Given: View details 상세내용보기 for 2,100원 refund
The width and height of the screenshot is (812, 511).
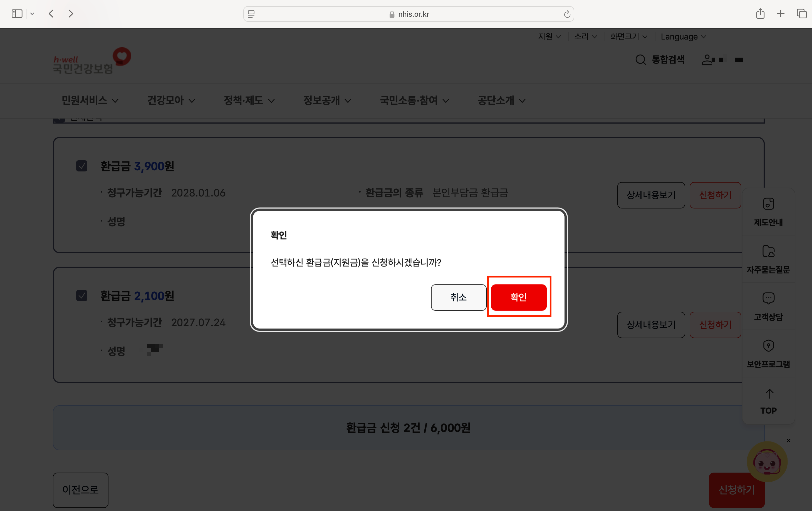Looking at the screenshot, I should (x=651, y=325).
